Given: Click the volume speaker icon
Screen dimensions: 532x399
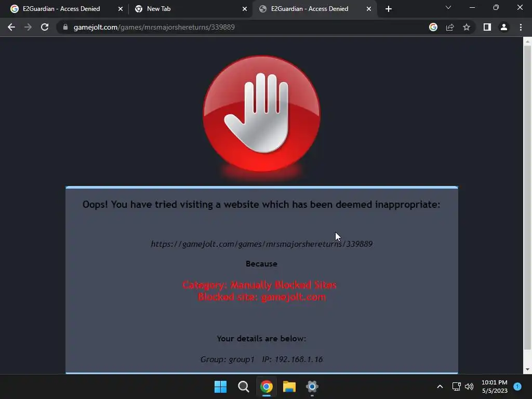Looking at the screenshot, I should 469,387.
